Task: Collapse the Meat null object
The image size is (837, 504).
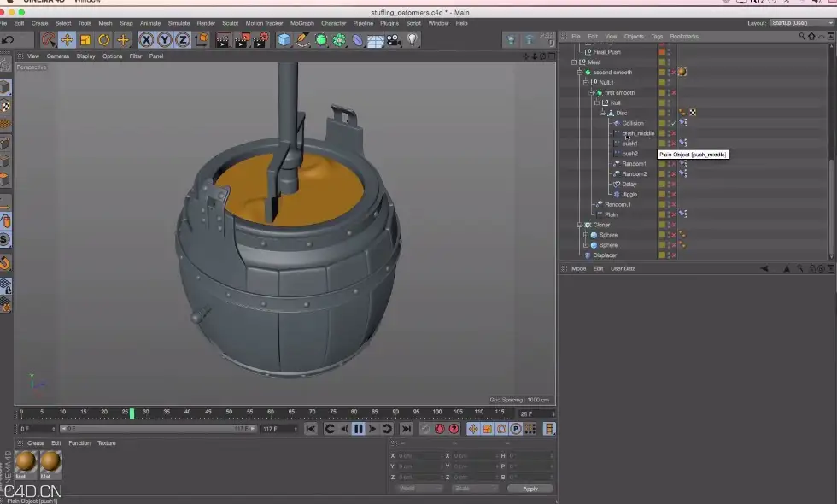Action: click(x=574, y=62)
